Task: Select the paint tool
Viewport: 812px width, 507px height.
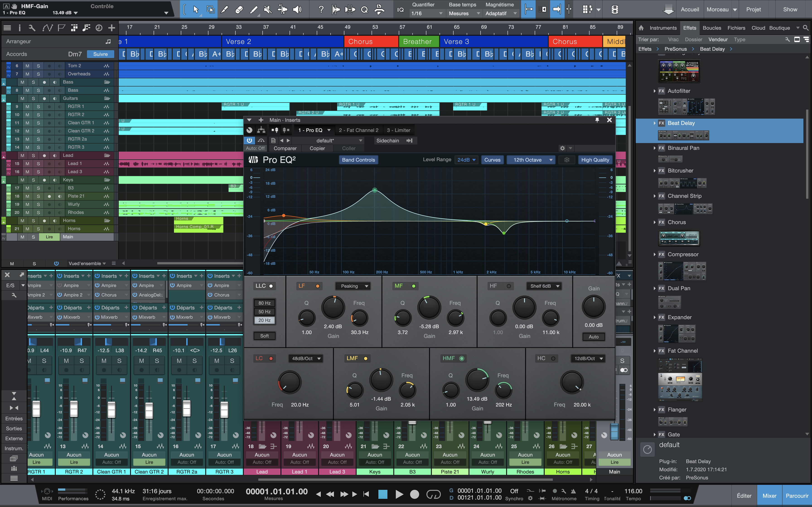Action: click(x=254, y=9)
